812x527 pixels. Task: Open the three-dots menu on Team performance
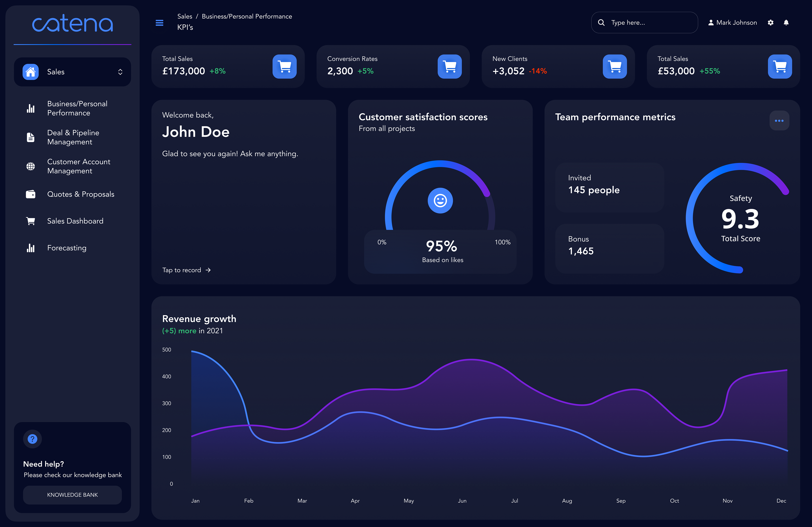779,121
